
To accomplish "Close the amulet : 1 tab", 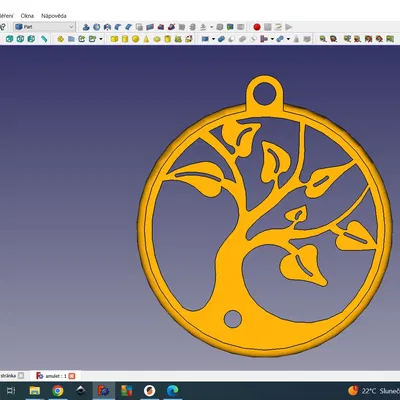I will pos(72,376).
